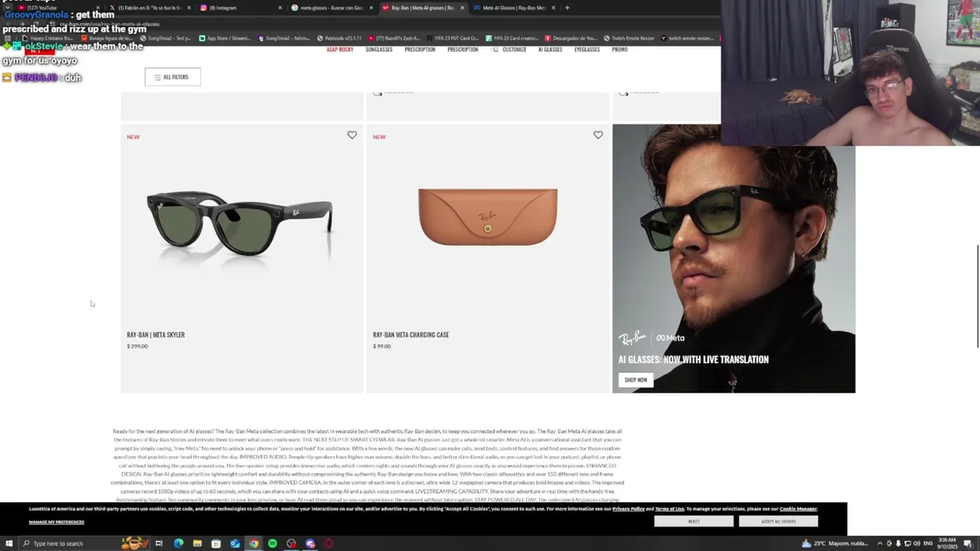Image resolution: width=980 pixels, height=551 pixels.
Task: Favorite the Meta Charging Case with heart icon
Action: tap(598, 135)
